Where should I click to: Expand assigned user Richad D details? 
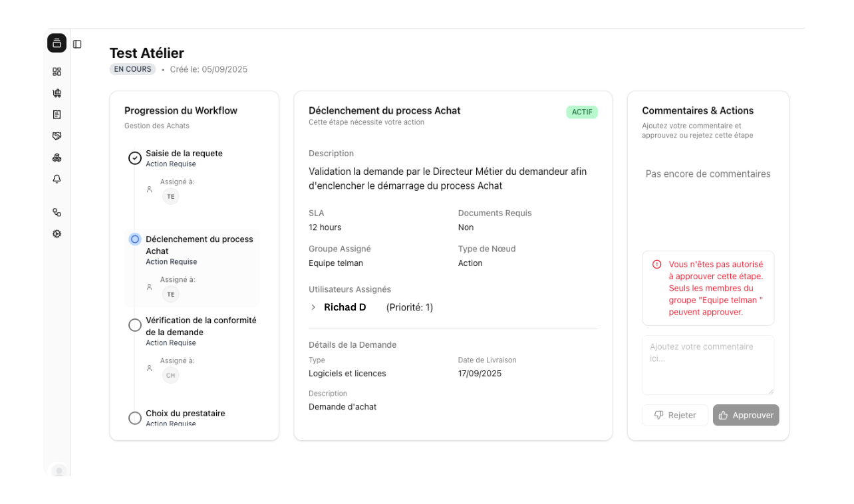pyautogui.click(x=313, y=307)
